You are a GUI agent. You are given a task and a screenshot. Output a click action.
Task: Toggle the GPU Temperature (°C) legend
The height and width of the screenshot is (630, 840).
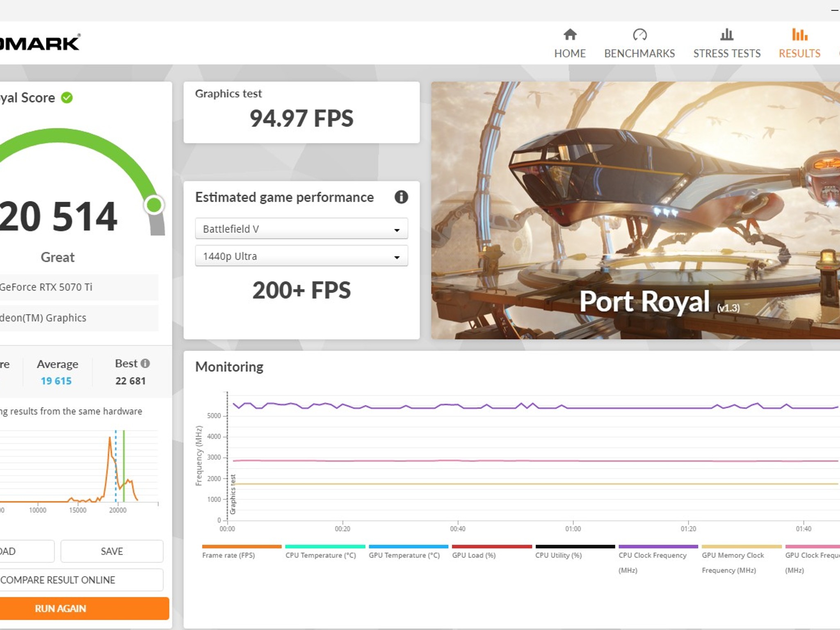[408, 552]
